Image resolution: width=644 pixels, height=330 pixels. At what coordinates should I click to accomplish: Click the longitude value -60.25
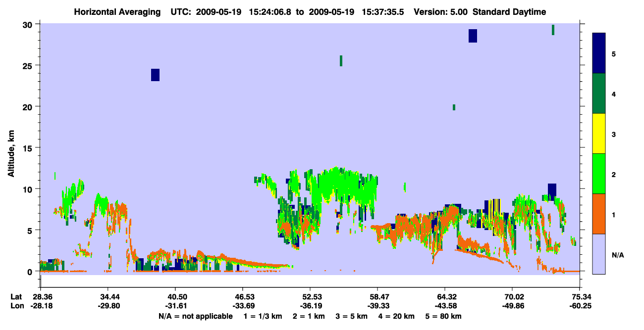point(580,306)
